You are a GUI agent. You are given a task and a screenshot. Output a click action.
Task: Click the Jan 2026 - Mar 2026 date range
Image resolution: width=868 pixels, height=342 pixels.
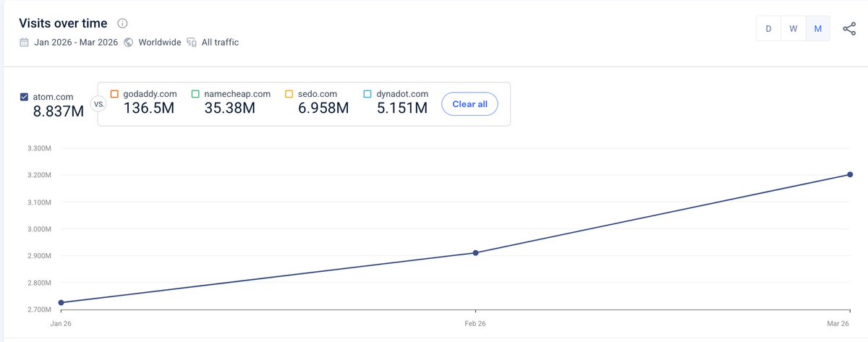point(76,42)
